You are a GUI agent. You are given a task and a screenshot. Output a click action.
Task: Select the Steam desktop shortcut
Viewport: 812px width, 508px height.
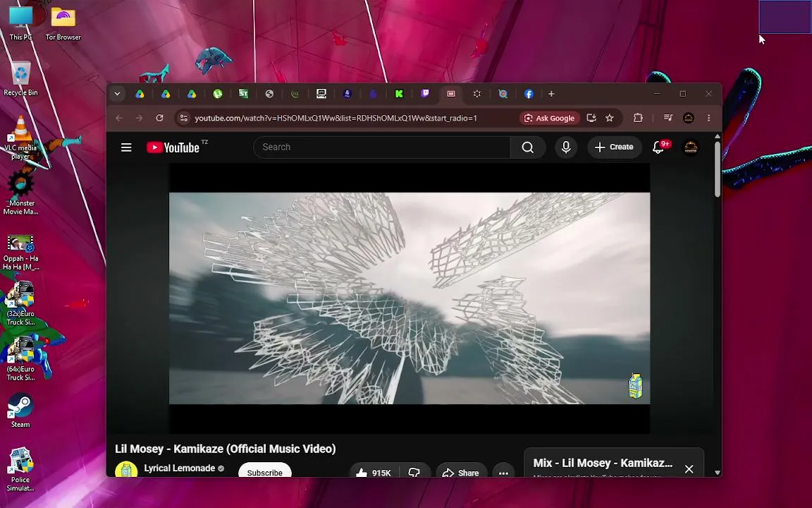[20, 411]
